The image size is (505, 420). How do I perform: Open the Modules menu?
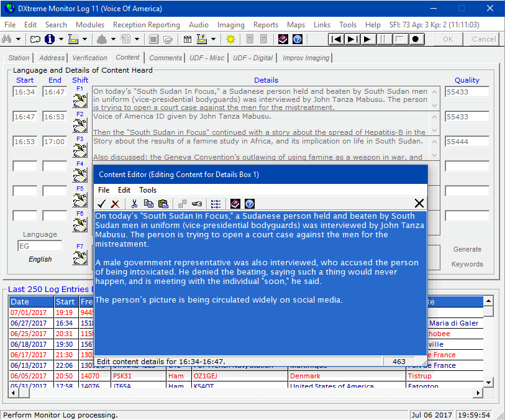(x=90, y=25)
